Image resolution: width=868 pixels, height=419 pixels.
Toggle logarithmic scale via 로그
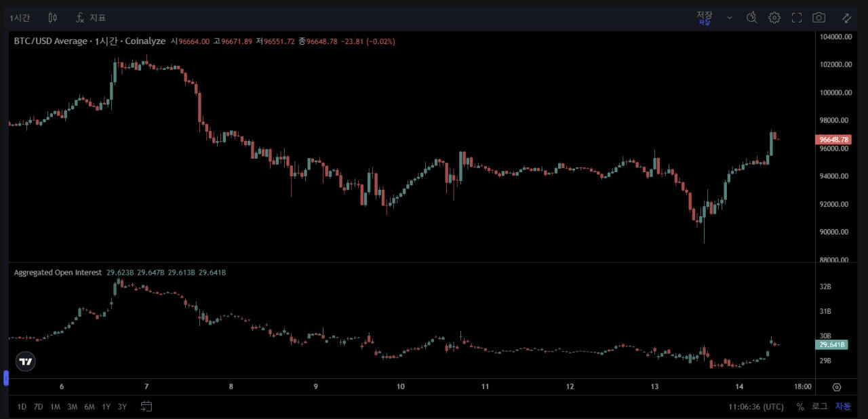point(818,406)
